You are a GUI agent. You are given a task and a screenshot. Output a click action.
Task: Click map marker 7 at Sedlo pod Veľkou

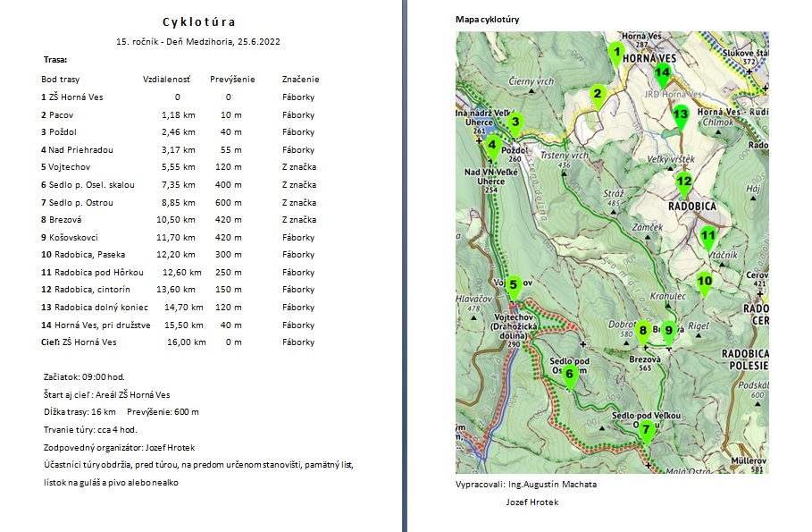[x=646, y=433]
